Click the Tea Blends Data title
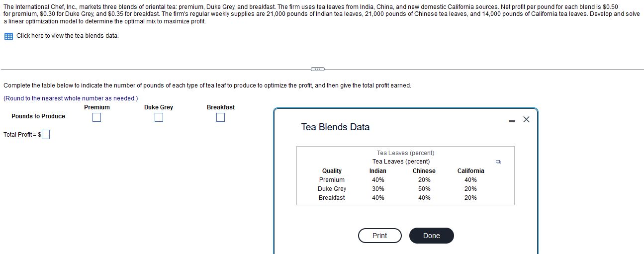 (x=335, y=127)
